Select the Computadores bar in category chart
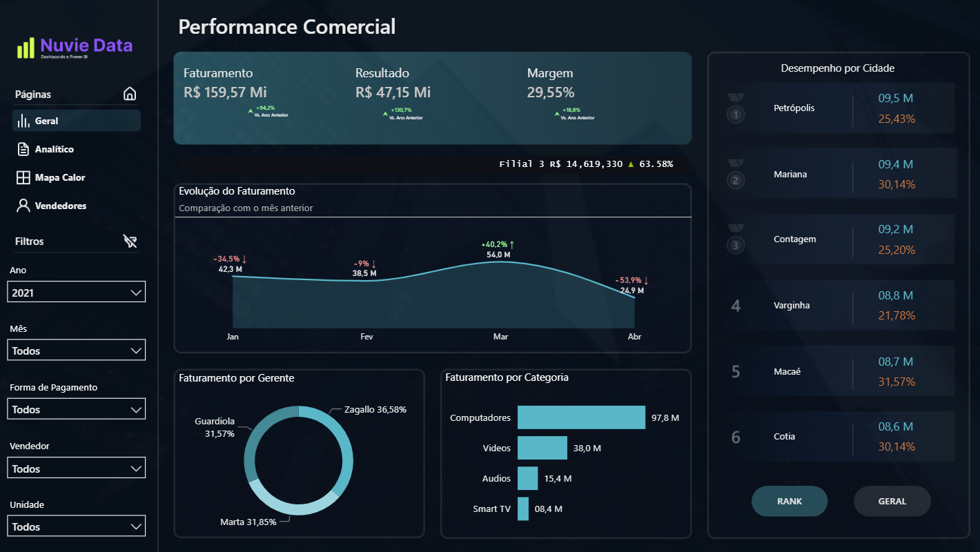 (581, 417)
